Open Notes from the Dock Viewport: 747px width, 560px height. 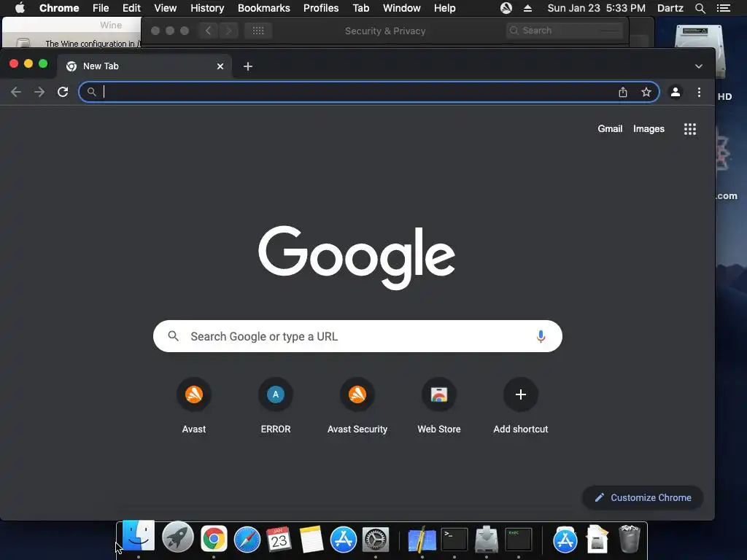click(311, 539)
